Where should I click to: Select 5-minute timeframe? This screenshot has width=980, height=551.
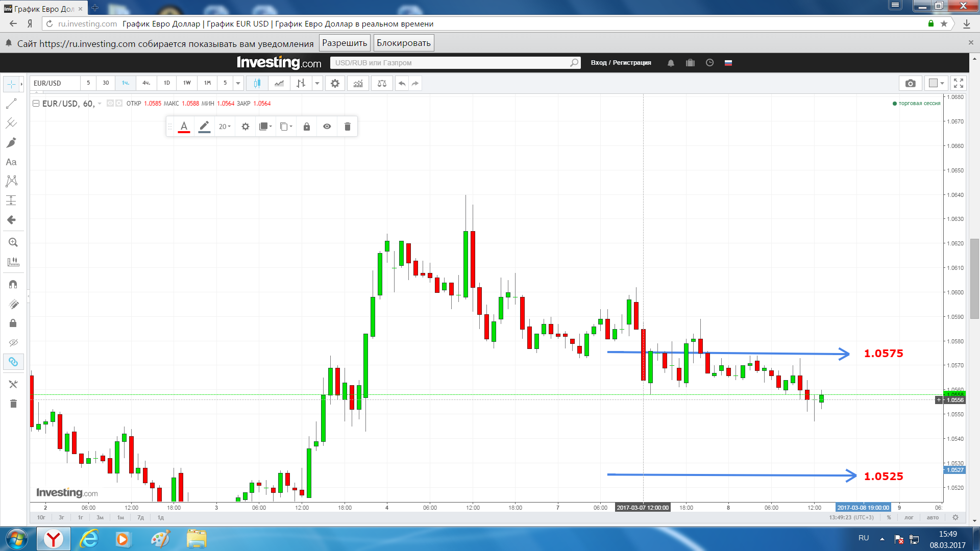88,83
